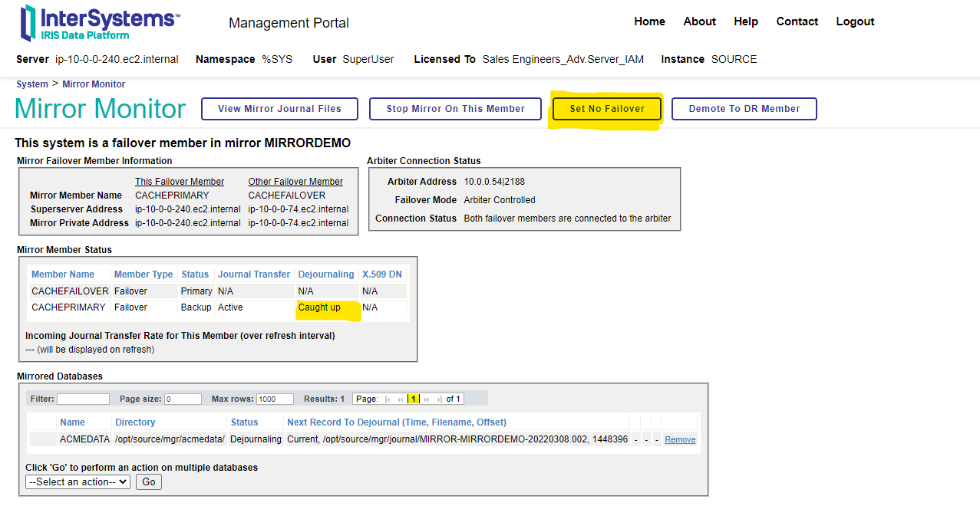
Task: Click Logout in the top menu
Action: (855, 21)
